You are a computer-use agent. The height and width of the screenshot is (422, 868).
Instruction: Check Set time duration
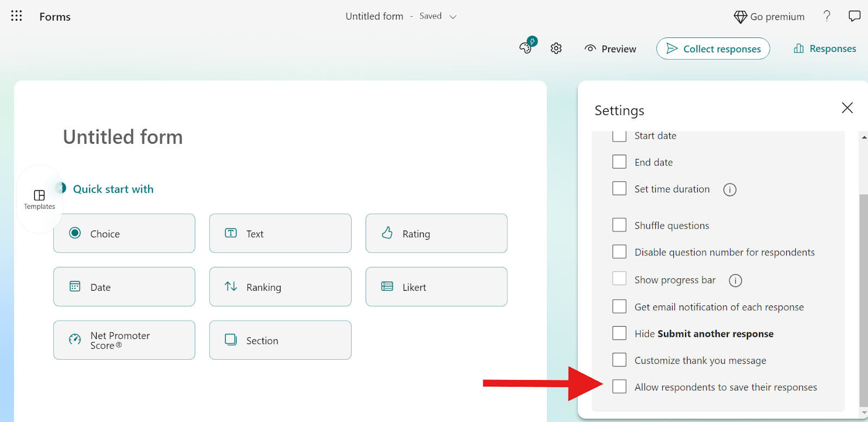[619, 188]
